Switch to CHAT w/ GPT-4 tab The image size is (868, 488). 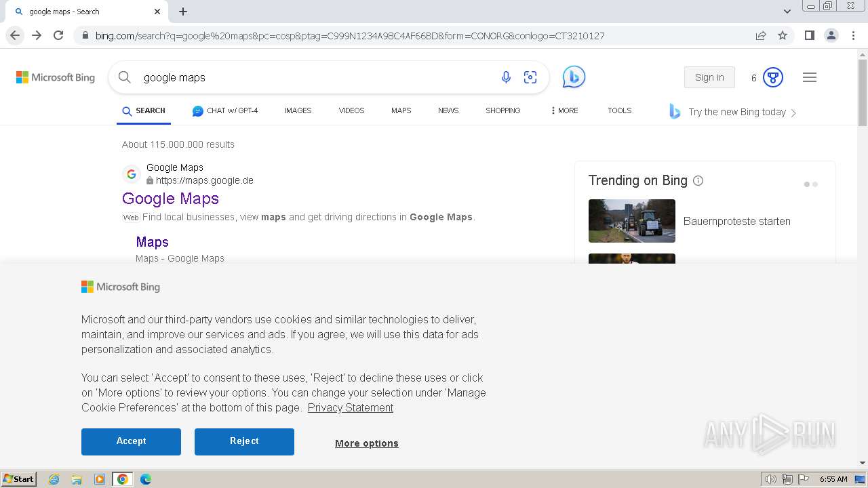[225, 110]
